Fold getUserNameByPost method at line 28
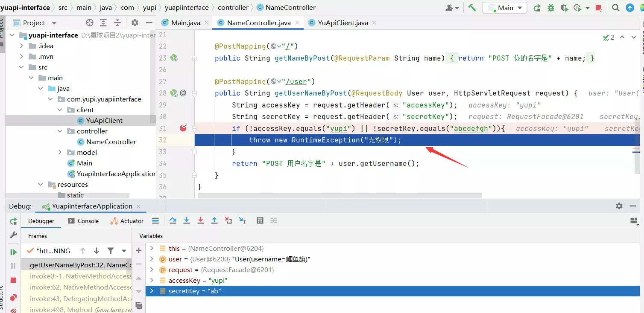Image resolution: width=644 pixels, height=313 pixels. pyautogui.click(x=194, y=93)
